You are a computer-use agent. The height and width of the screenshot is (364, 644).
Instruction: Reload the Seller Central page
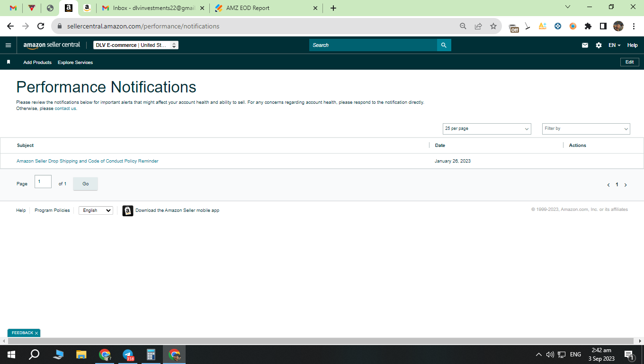(41, 26)
